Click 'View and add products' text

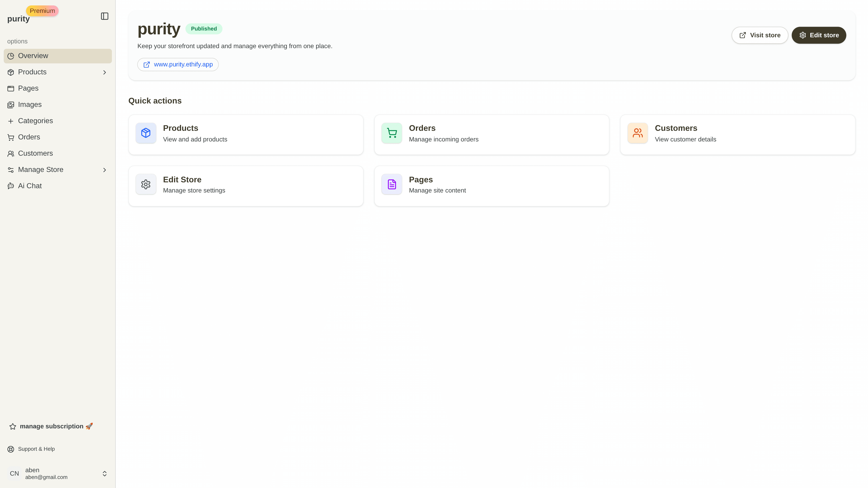pos(195,139)
